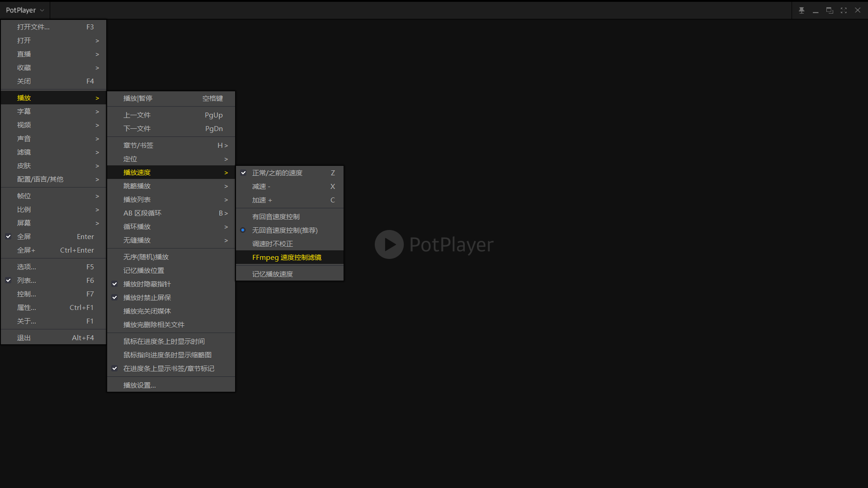Image resolution: width=868 pixels, height=488 pixels.
Task: Expand the 比例 submenu
Action: 54,209
